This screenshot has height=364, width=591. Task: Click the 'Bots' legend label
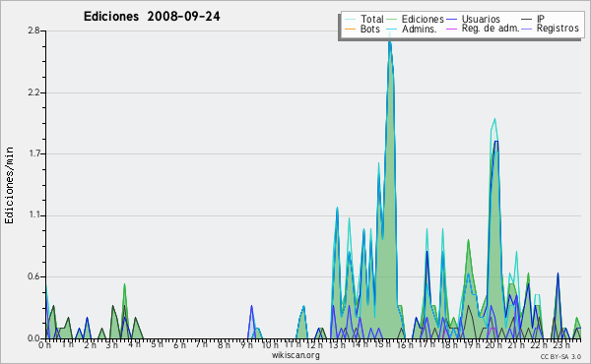tap(370, 29)
